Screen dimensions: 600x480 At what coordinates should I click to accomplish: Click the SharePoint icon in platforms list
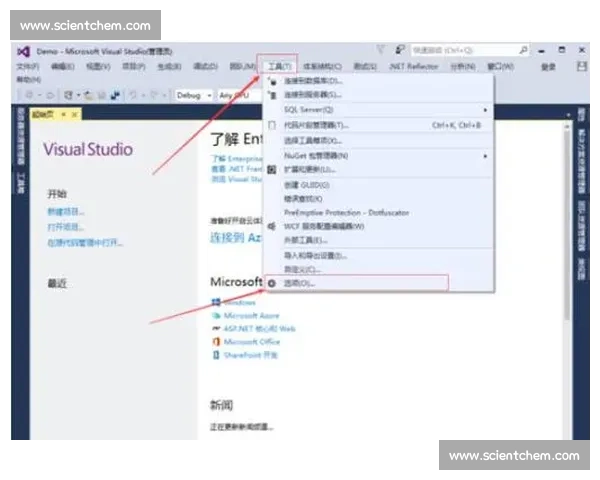216,355
